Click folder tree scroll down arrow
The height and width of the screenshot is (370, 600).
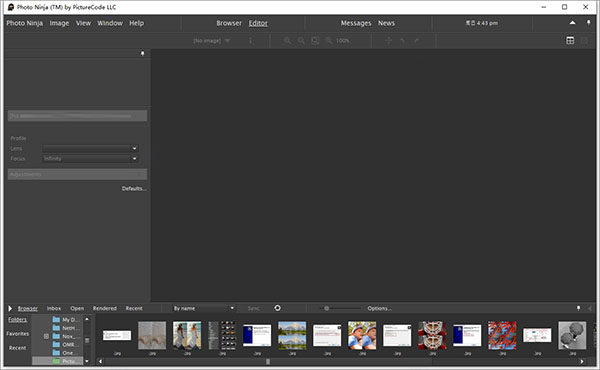coord(87,361)
